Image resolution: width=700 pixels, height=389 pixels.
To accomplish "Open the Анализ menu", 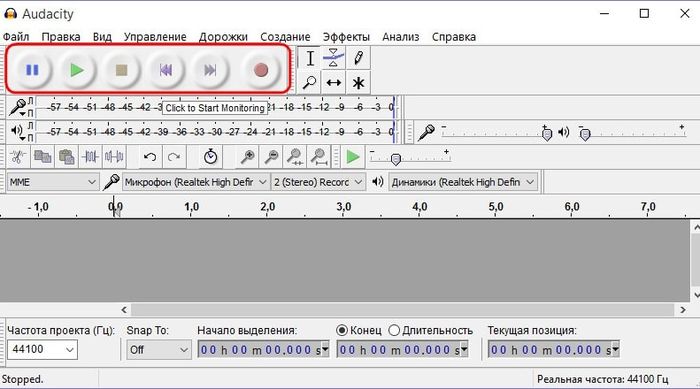I will (400, 37).
